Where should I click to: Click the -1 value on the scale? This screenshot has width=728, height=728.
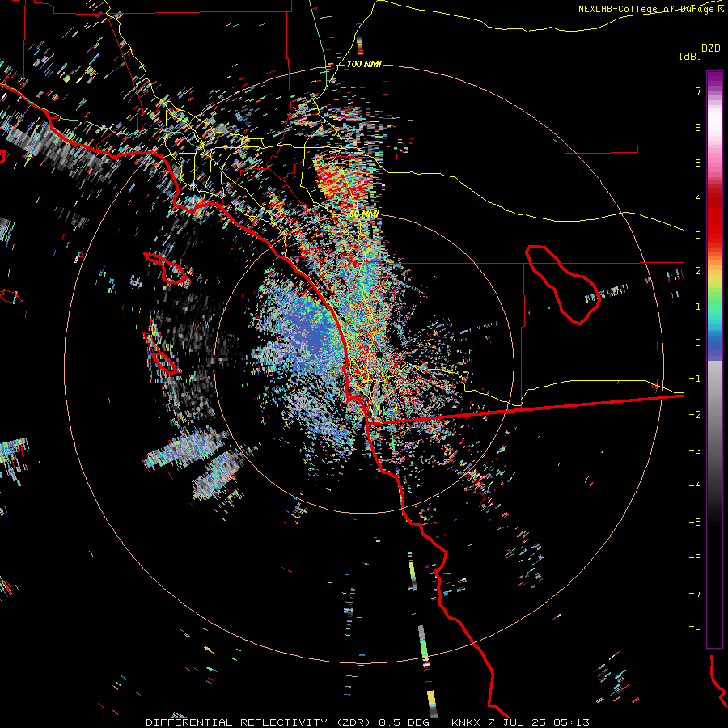[695, 379]
